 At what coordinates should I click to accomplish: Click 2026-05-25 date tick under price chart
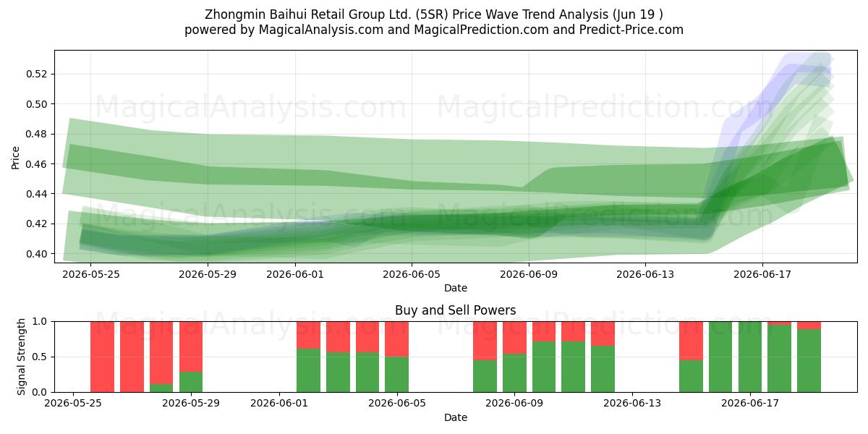coord(90,274)
